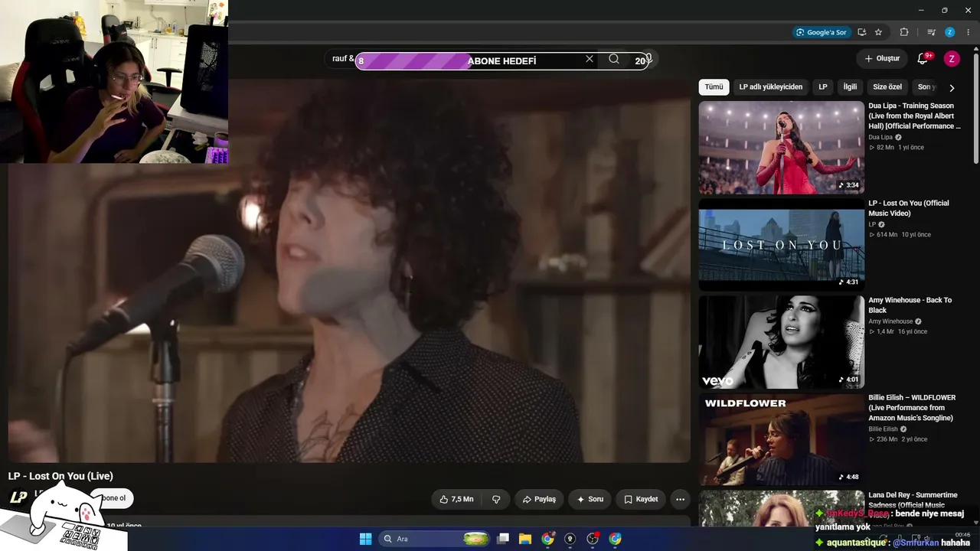Open more actions three-dot menu under video
This screenshot has width=980, height=551.
point(680,499)
